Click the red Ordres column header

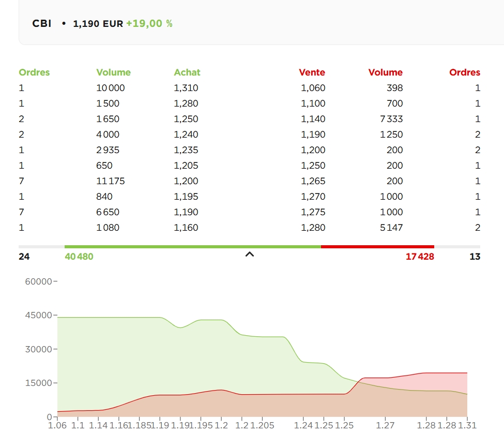[464, 72]
